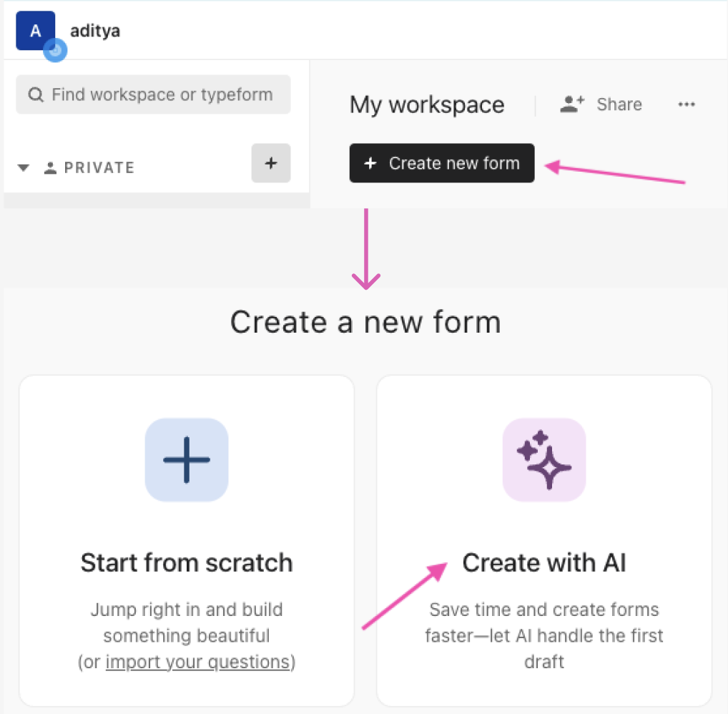Click the AI sparkles icon on Create with AI
The height and width of the screenshot is (714, 728).
click(x=543, y=458)
